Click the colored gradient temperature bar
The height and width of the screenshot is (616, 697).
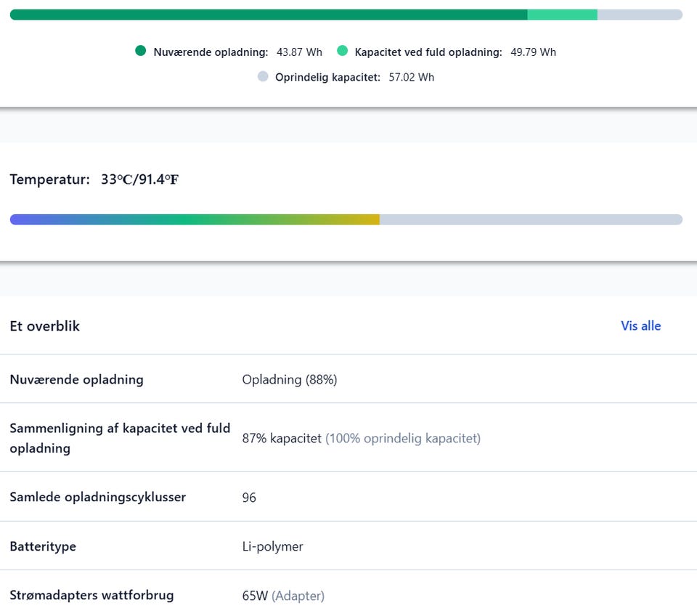click(x=195, y=219)
